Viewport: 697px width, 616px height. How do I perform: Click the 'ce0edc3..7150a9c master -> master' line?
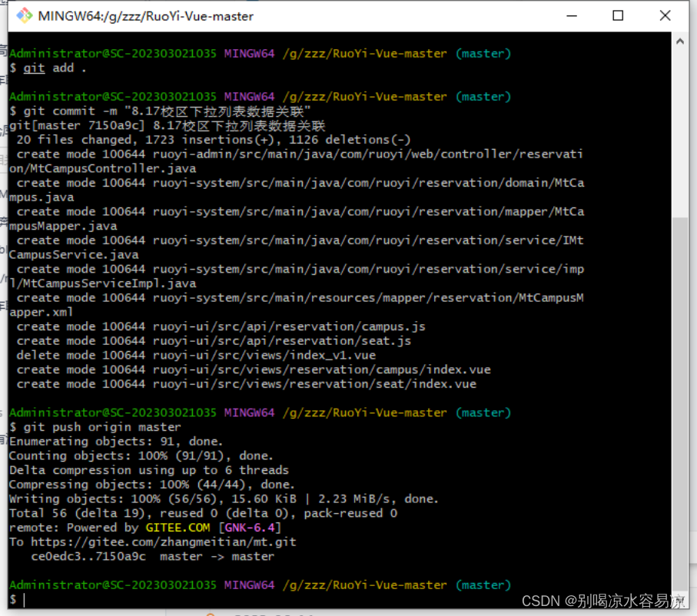(152, 556)
